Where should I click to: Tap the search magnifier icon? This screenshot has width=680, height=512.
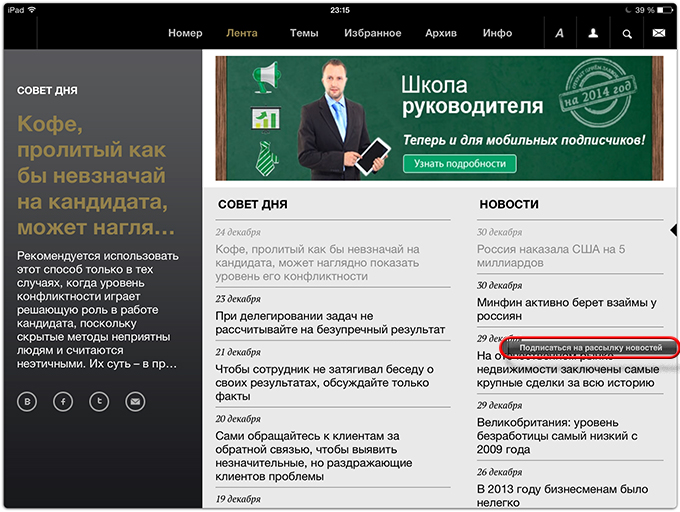click(627, 33)
